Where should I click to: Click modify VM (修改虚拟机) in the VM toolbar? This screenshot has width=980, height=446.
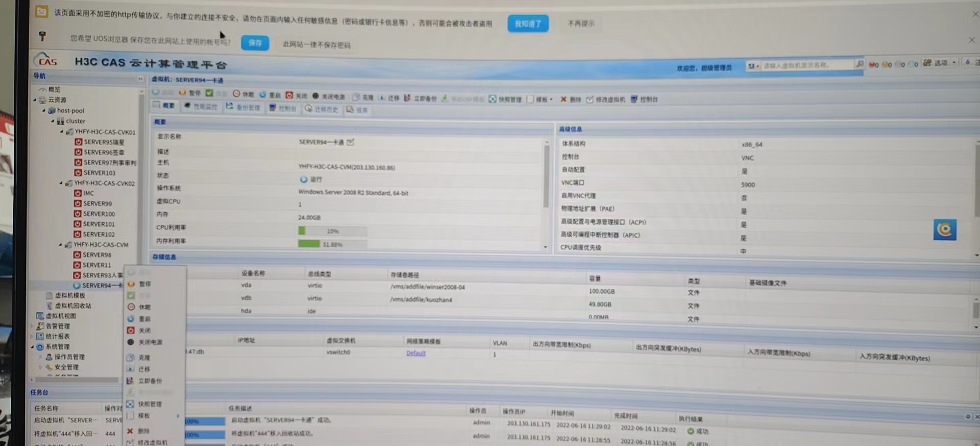(605, 99)
